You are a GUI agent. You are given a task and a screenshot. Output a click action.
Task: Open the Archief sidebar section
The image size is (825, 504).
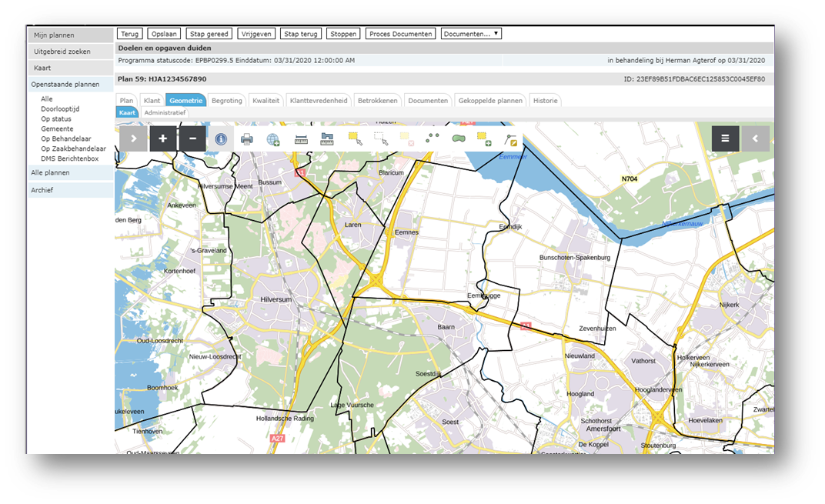[x=42, y=190]
